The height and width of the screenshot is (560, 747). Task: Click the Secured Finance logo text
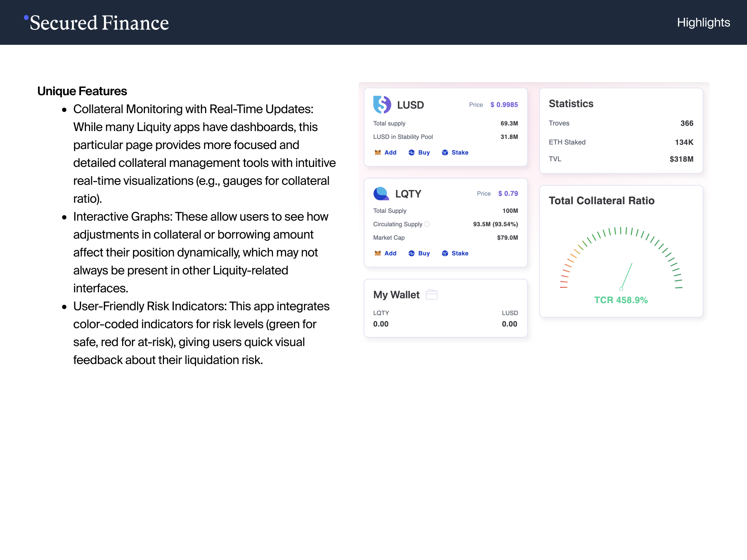[x=99, y=23]
